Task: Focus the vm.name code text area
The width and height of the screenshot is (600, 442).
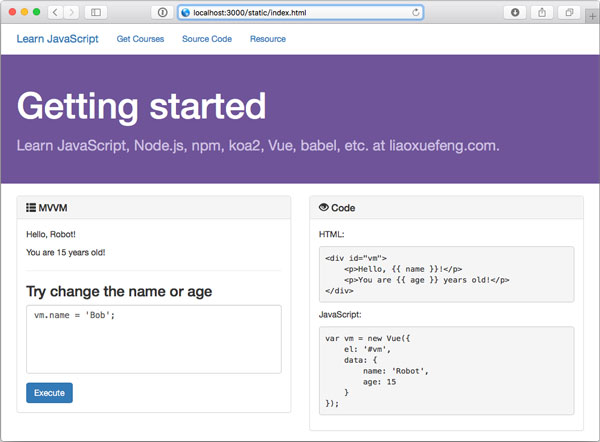Action: tap(153, 339)
